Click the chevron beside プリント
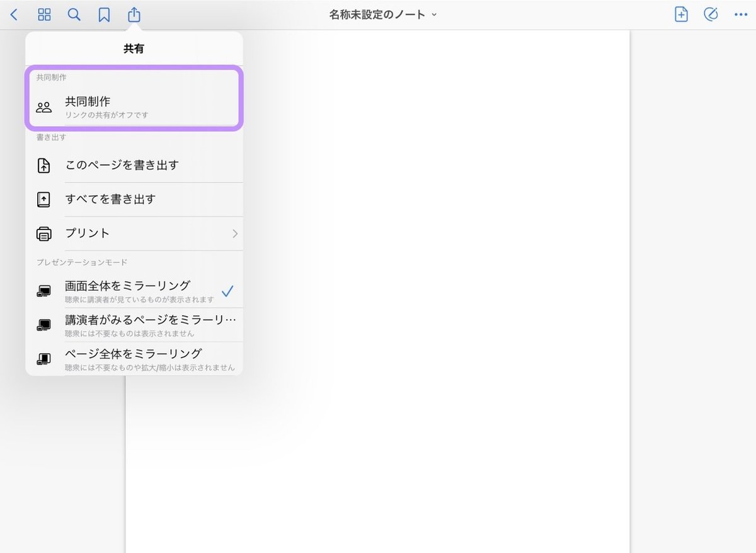Image resolution: width=756 pixels, height=553 pixels. (235, 233)
